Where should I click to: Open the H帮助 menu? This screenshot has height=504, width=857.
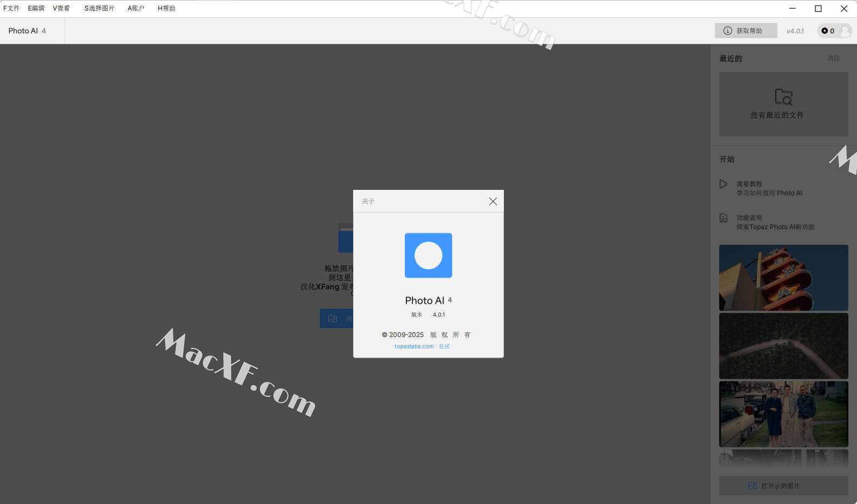tap(166, 8)
